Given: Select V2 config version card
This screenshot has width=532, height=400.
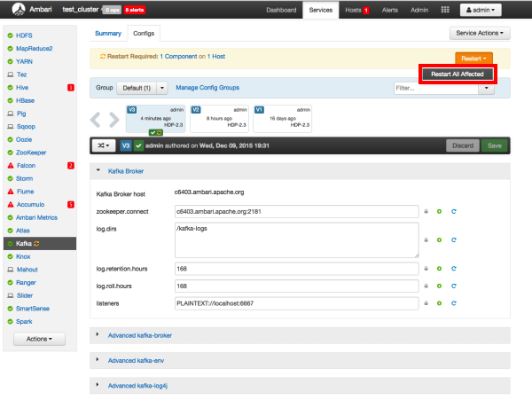Looking at the screenshot, I should pos(219,119).
